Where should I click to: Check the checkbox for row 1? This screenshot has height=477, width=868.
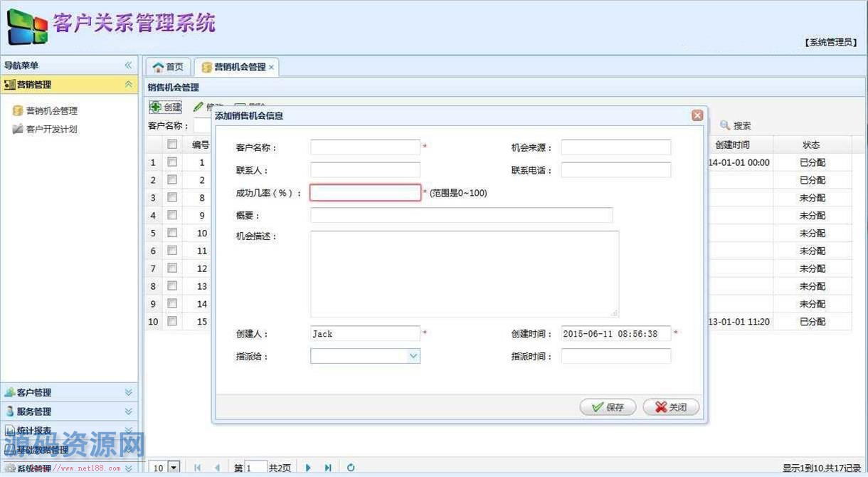point(172,162)
